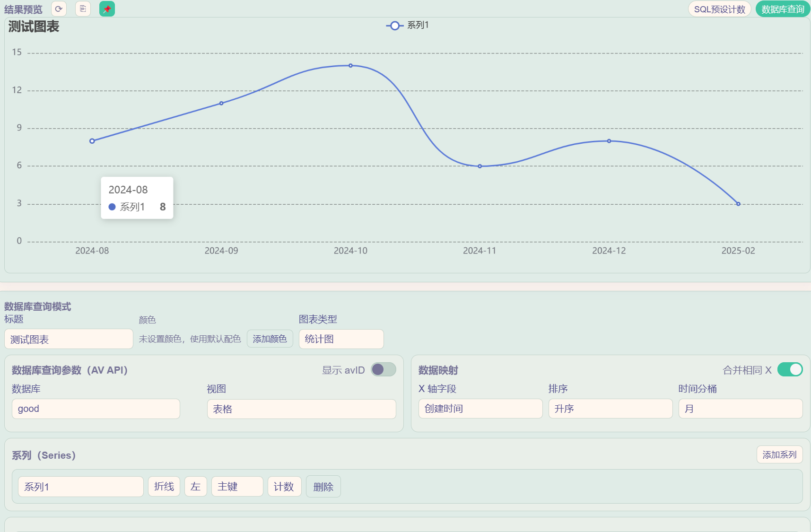
Task: Click the 系列1 legend marker in chart
Action: [x=395, y=26]
